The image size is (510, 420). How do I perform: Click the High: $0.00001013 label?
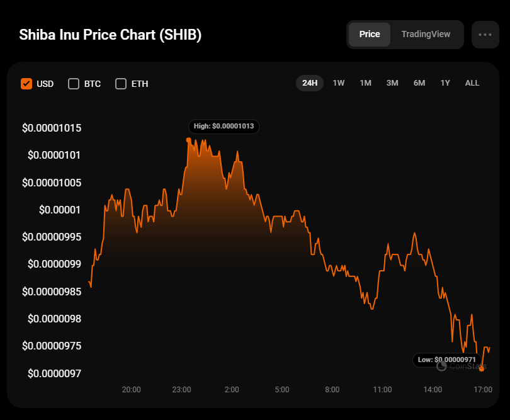[224, 126]
